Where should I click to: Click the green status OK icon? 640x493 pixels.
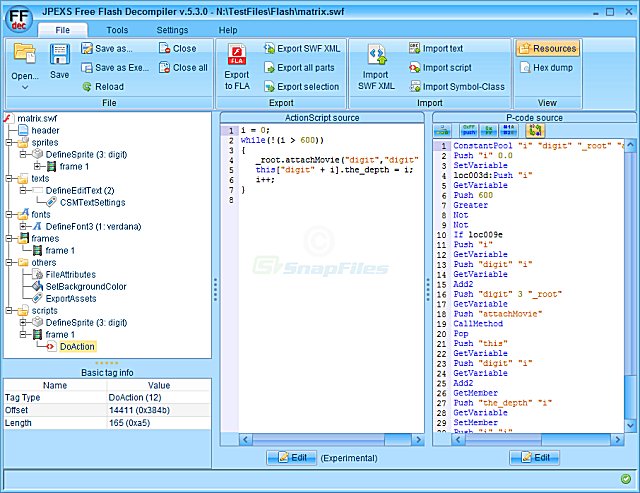(x=625, y=478)
